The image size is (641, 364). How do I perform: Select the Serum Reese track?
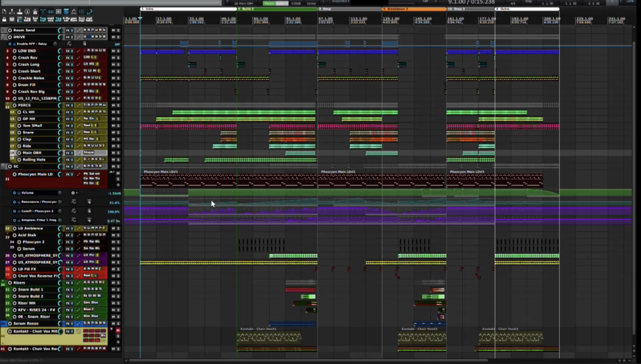click(26, 324)
